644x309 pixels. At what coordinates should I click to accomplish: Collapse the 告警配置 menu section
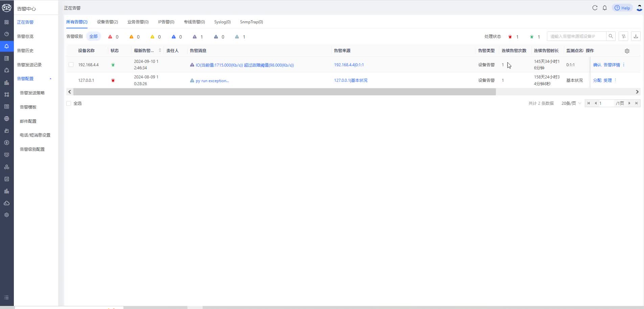point(50,79)
